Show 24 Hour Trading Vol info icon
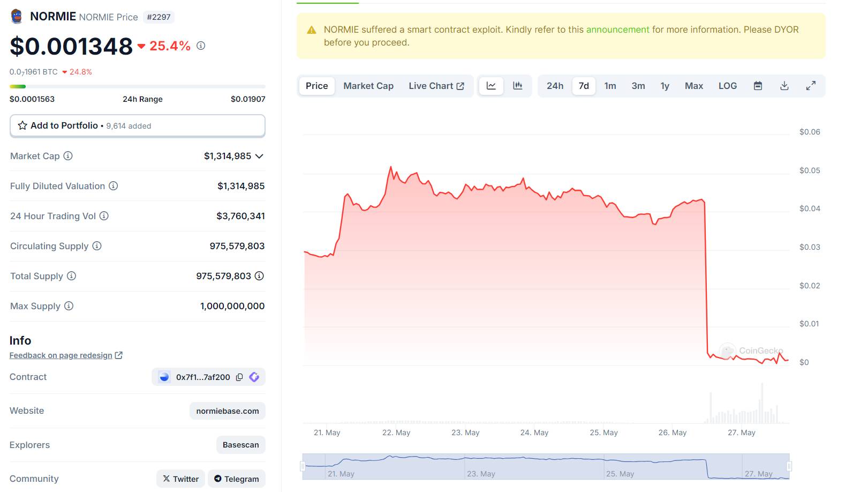The height and width of the screenshot is (492, 868). point(104,216)
